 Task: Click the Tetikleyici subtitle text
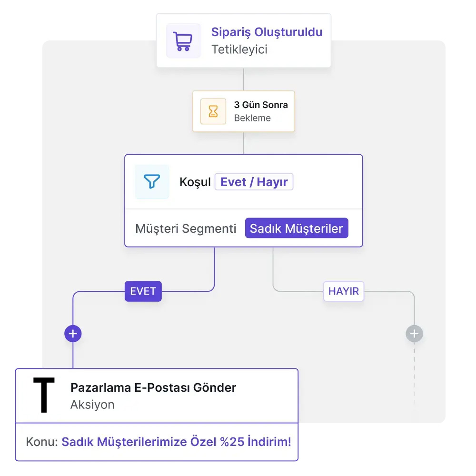239,49
